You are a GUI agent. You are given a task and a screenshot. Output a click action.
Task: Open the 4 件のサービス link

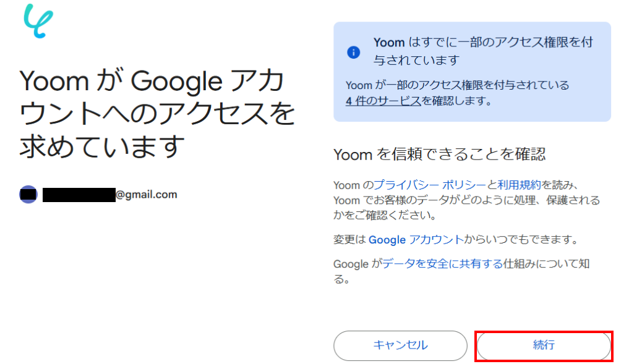coord(383,101)
